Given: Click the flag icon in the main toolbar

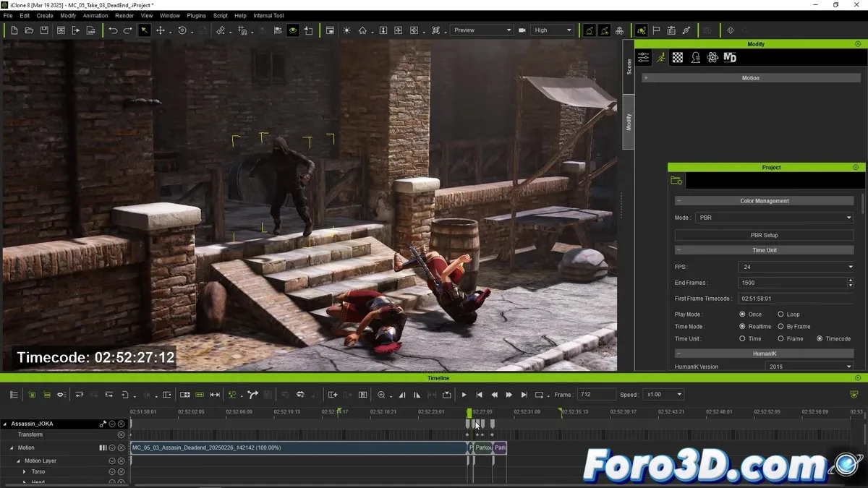Looking at the screenshot, I should (656, 30).
